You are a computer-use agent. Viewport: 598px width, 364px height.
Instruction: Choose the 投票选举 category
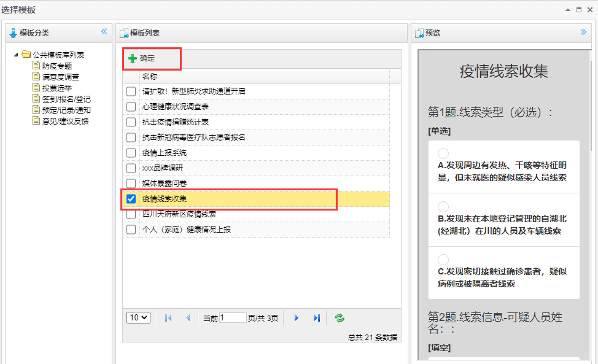pos(56,88)
